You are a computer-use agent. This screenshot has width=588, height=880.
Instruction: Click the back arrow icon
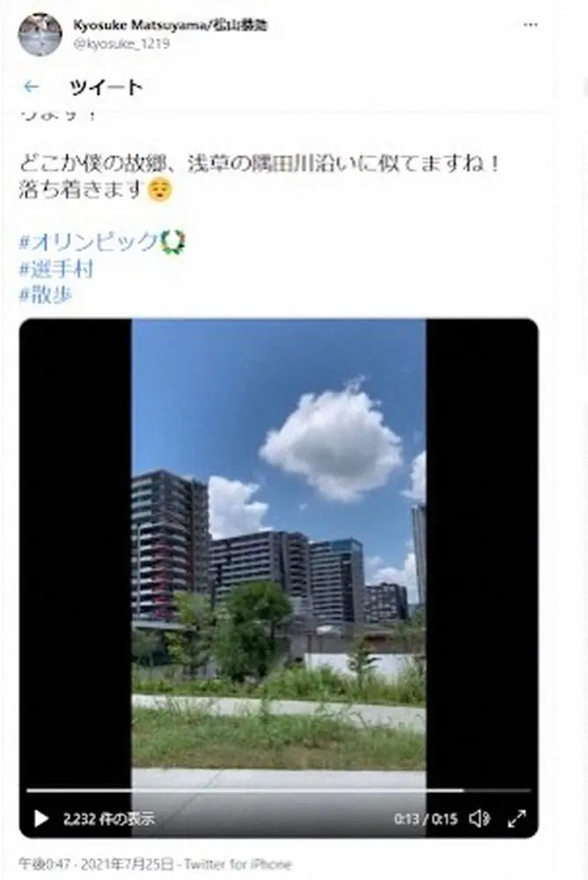coord(32,87)
